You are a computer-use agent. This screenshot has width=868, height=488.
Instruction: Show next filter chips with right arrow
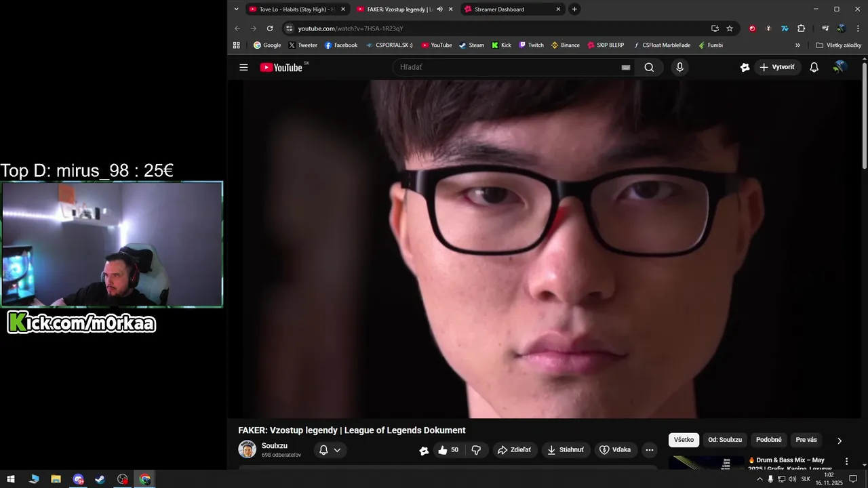(x=839, y=441)
